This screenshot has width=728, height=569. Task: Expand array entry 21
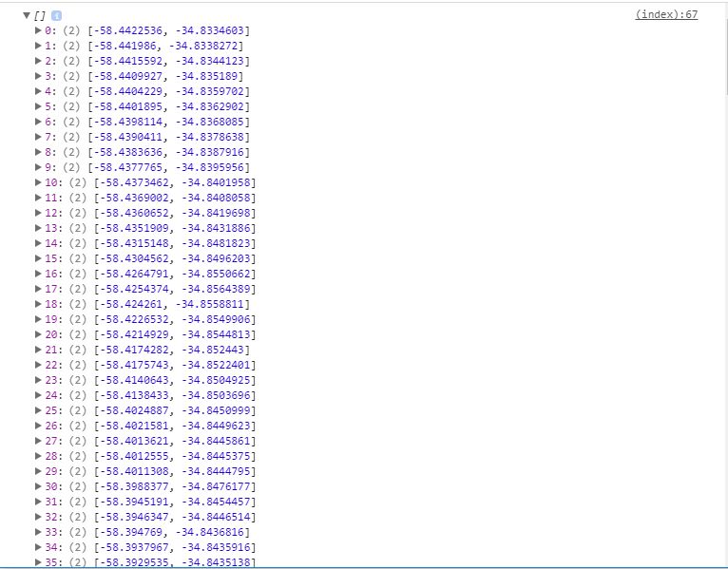coord(38,350)
